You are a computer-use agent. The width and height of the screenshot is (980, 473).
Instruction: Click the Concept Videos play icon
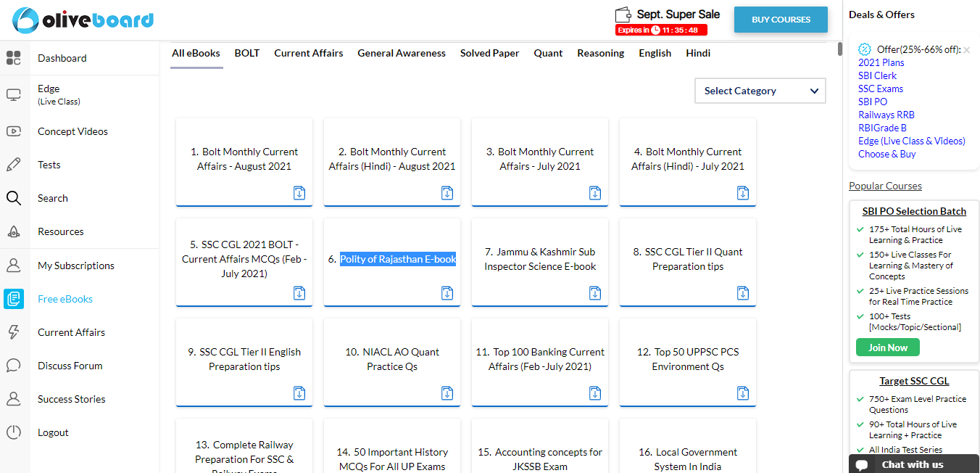tap(14, 131)
